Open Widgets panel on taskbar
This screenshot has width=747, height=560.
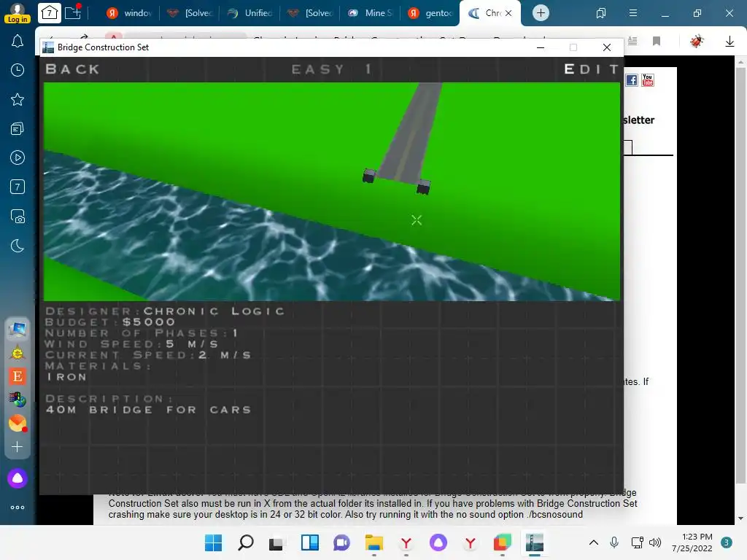(x=309, y=542)
